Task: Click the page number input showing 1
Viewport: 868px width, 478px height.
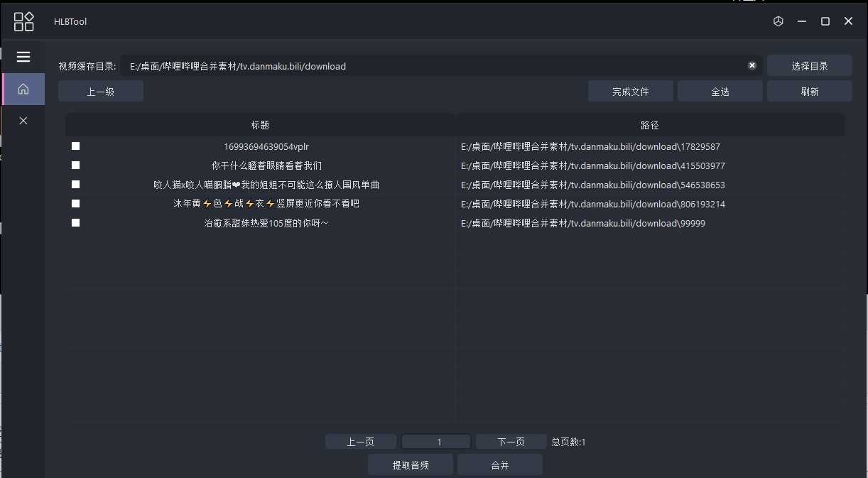Action: coord(435,441)
